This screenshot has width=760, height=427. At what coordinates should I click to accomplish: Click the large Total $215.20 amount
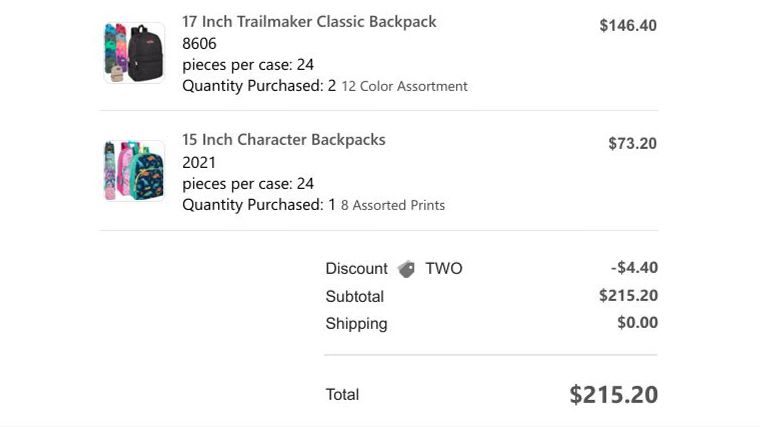614,395
